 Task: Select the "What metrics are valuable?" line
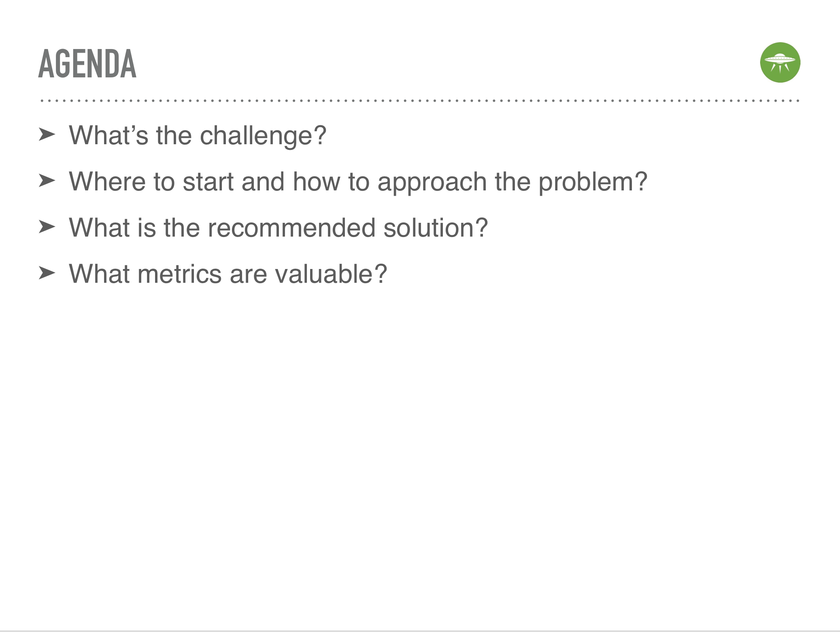pyautogui.click(x=228, y=274)
